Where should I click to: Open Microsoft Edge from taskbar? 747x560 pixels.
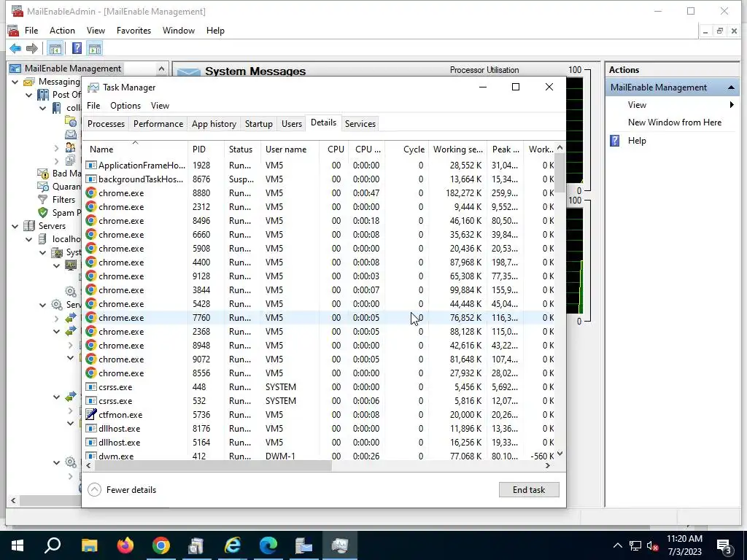268,545
